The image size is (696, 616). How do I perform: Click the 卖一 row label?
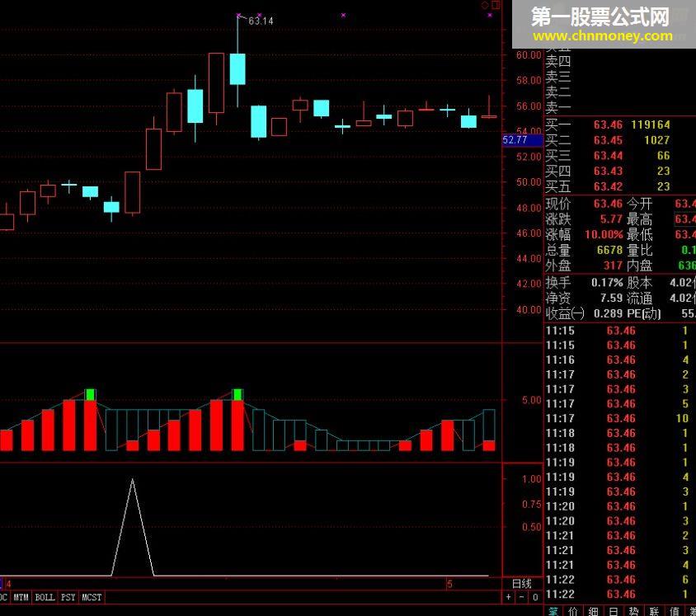(558, 107)
